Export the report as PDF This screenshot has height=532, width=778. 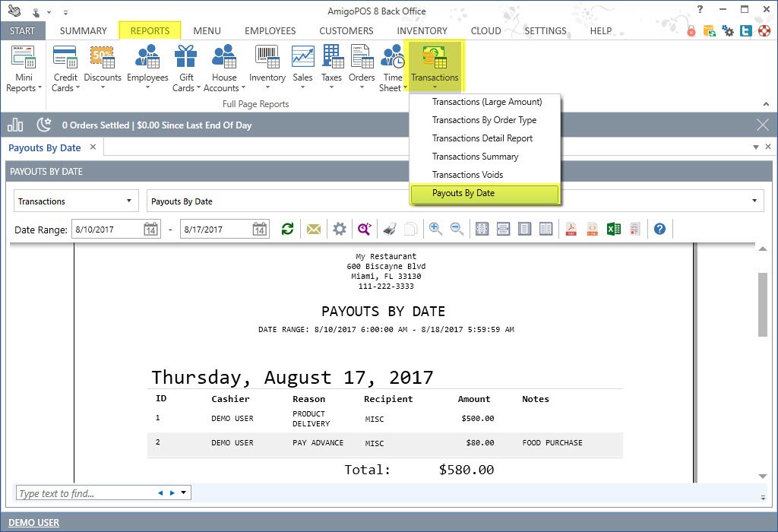571,229
